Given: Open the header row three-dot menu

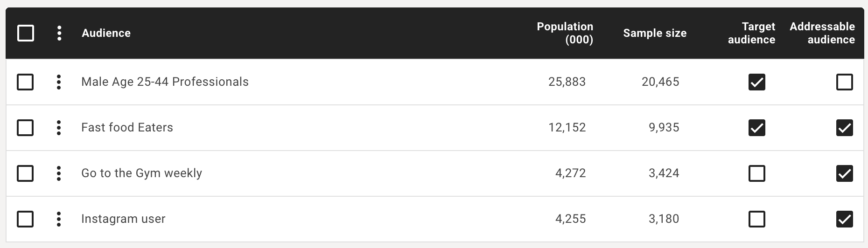Looking at the screenshot, I should click(59, 33).
